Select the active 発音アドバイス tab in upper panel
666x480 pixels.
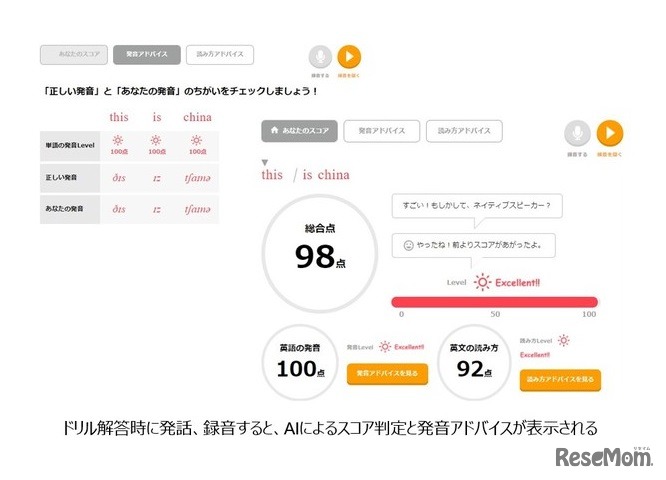(x=147, y=54)
